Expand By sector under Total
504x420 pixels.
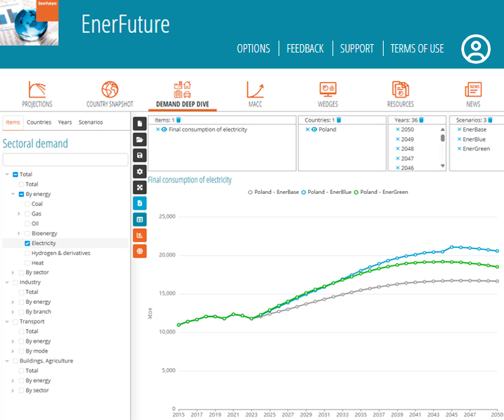(x=13, y=272)
